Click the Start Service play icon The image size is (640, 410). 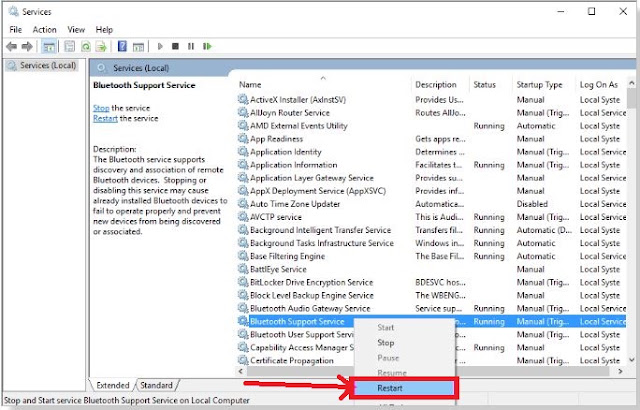(160, 46)
